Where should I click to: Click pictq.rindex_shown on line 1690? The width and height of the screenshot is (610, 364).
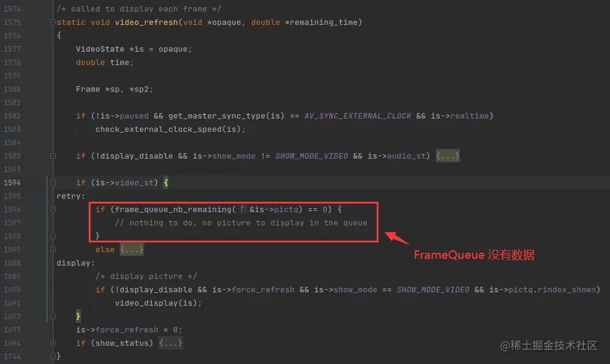coord(552,290)
